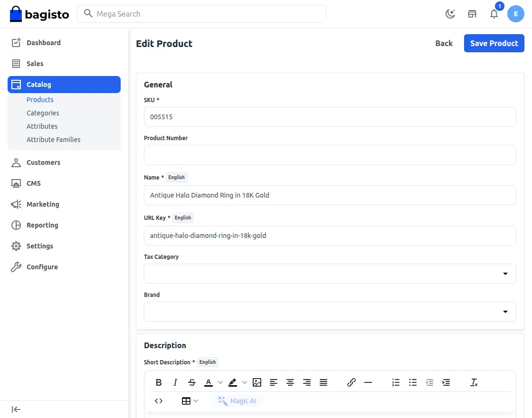This screenshot has height=418, width=532.
Task: Insert image into short description
Action: (257, 382)
